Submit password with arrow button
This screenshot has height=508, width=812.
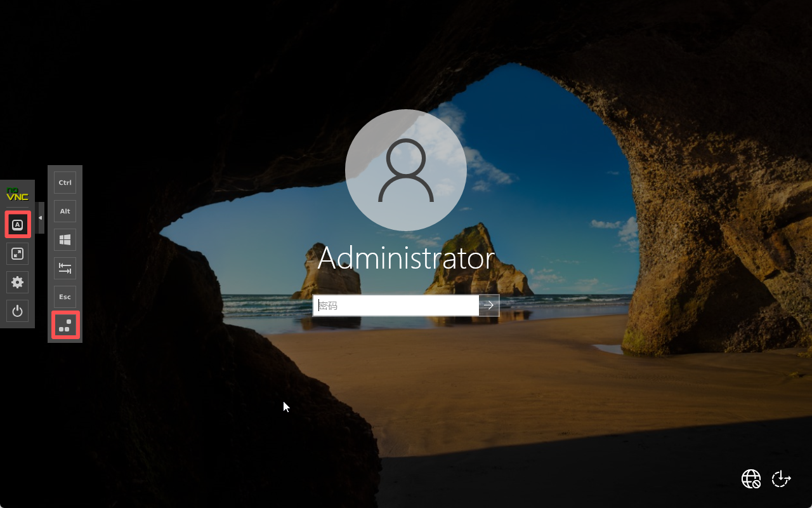pos(489,305)
